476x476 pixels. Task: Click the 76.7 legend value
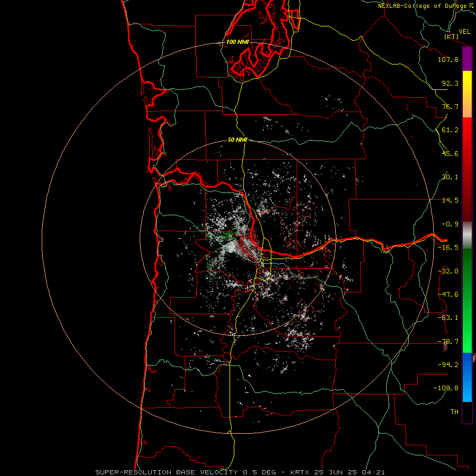(450, 106)
